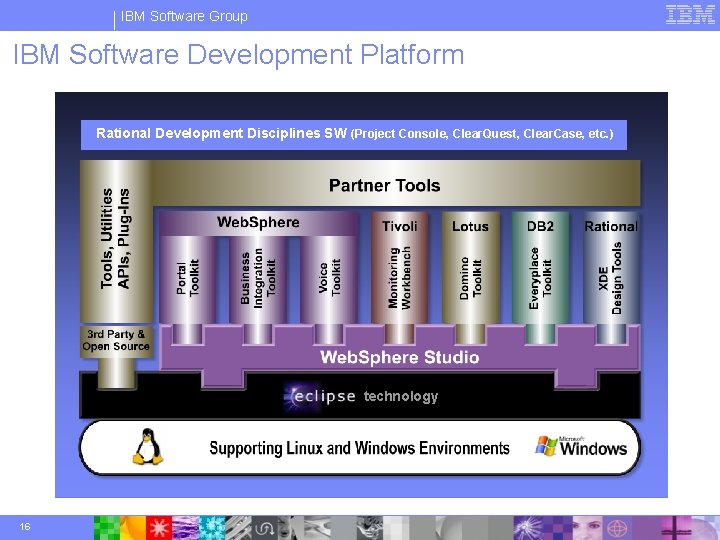Click the Linux Tux penguin icon

[147, 447]
